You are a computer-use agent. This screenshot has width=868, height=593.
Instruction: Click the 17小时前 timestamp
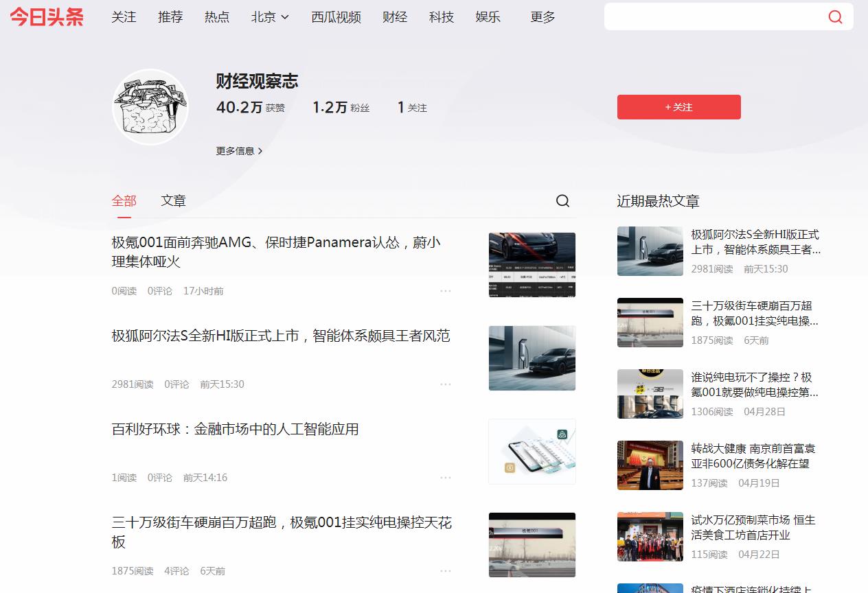point(203,291)
